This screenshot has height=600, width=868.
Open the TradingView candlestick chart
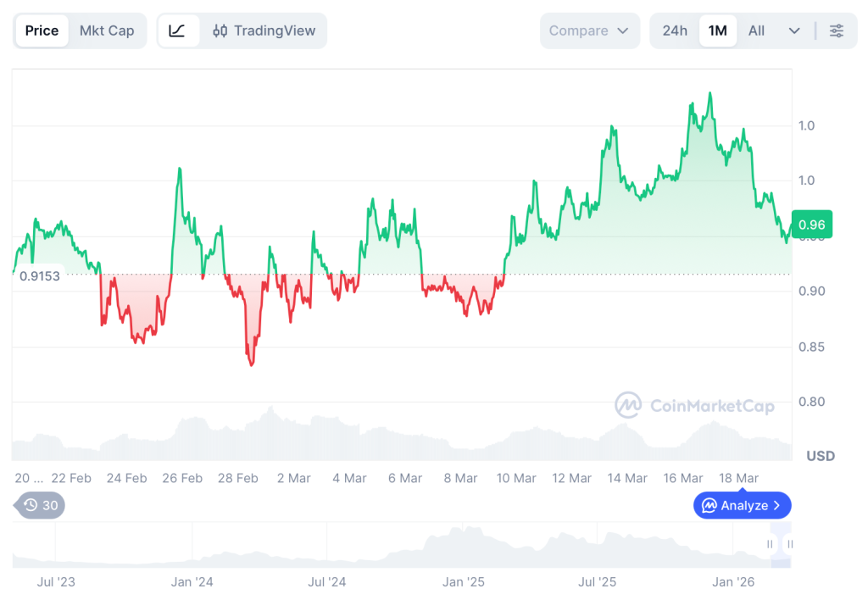pyautogui.click(x=264, y=31)
